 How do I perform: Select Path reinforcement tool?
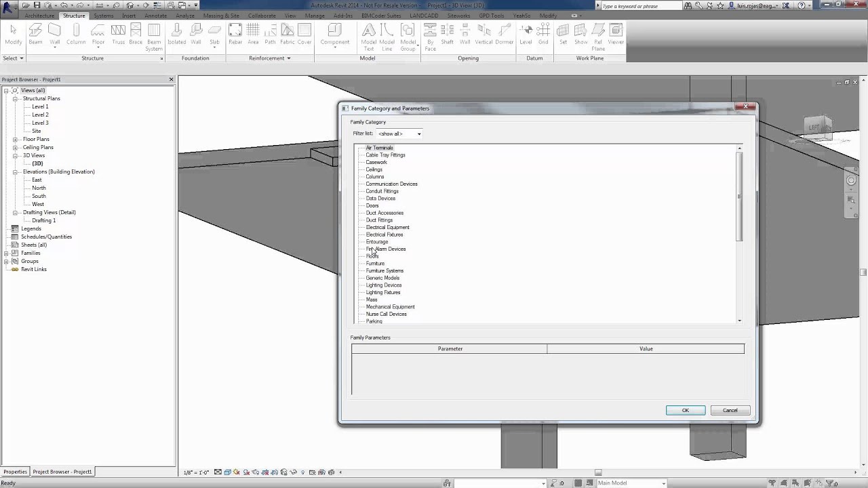[x=270, y=35]
